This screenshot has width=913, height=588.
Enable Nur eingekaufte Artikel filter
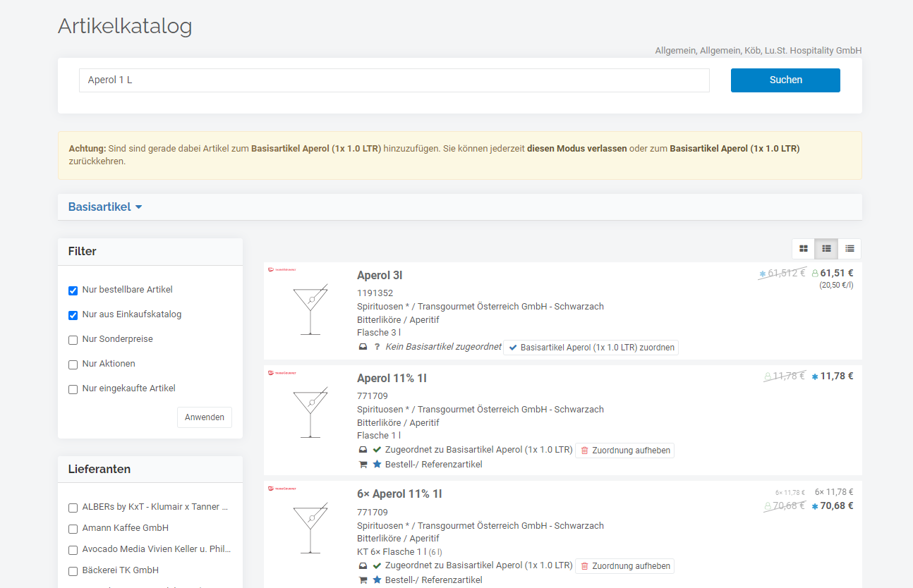point(73,389)
